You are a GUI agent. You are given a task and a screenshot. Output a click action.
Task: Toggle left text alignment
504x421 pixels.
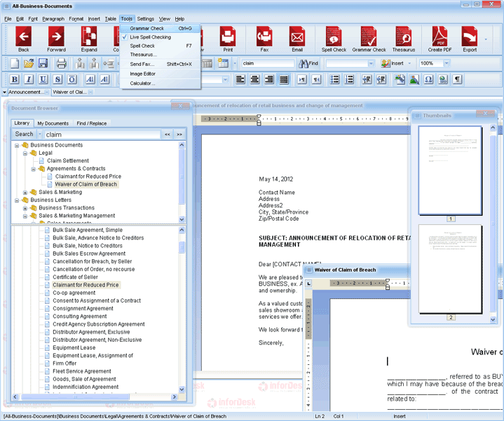[240, 79]
